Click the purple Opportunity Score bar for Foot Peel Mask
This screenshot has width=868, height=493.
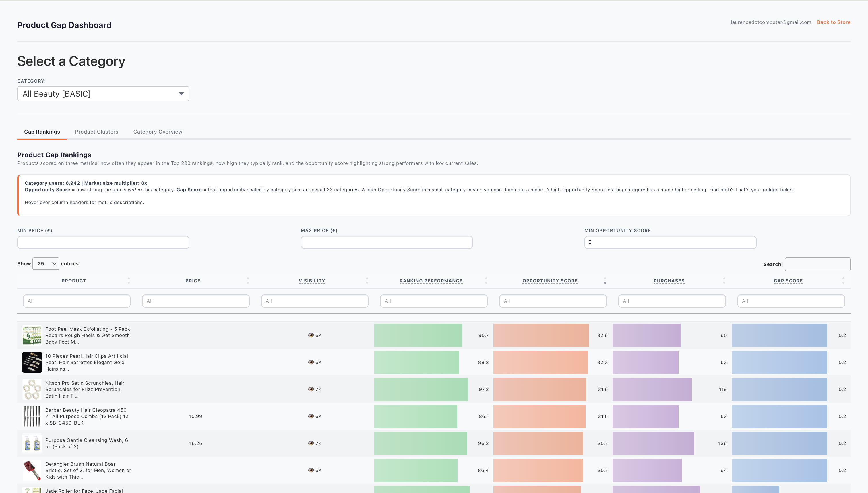point(646,335)
